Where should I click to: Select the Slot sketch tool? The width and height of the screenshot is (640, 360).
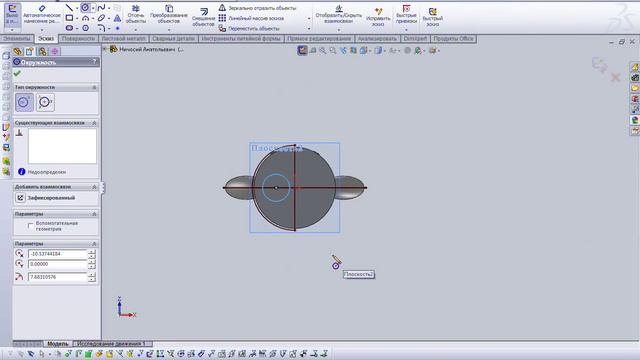pos(69,28)
